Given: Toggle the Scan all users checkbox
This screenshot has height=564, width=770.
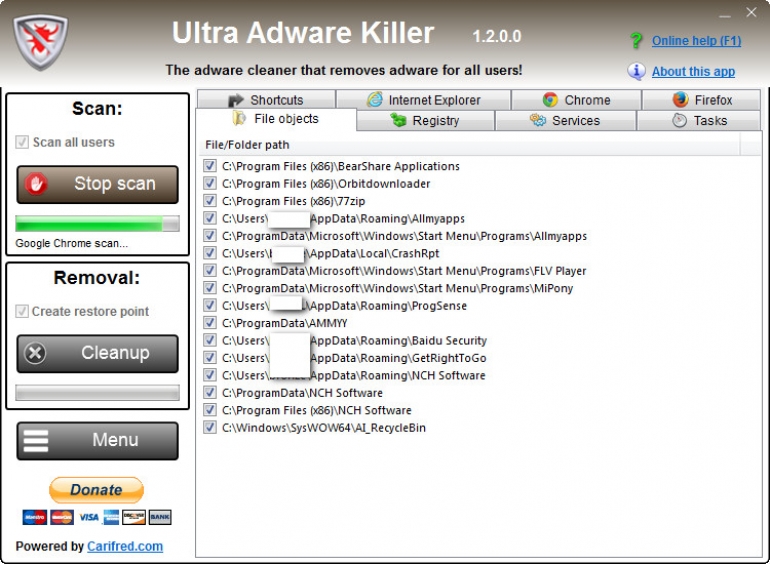Looking at the screenshot, I should click(22, 142).
